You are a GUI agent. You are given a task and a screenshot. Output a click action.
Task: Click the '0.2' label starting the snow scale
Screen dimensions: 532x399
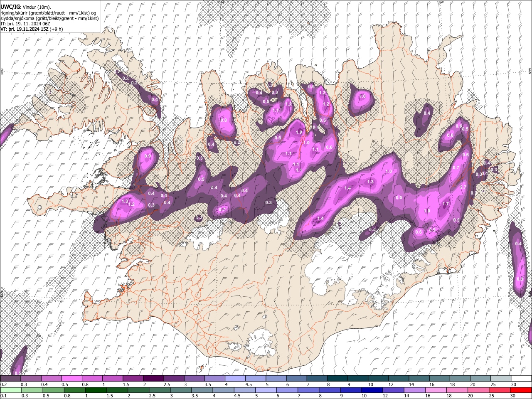[3, 384]
